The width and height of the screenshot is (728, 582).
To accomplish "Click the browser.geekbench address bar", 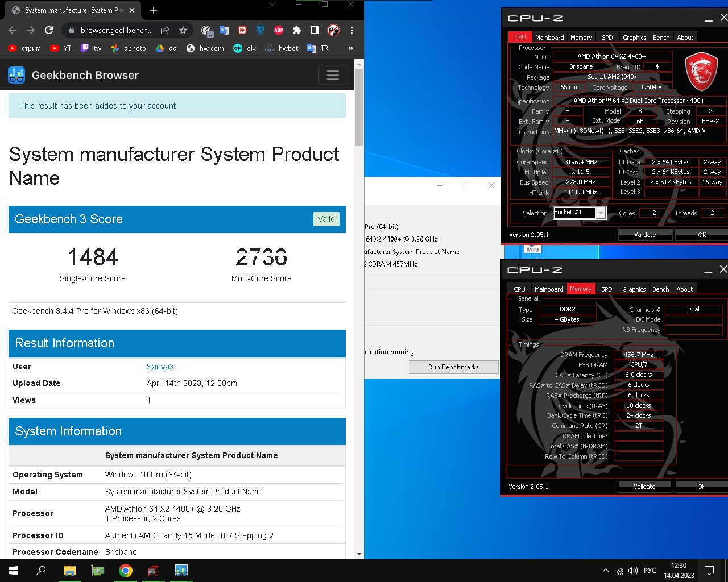I will pyautogui.click(x=117, y=30).
